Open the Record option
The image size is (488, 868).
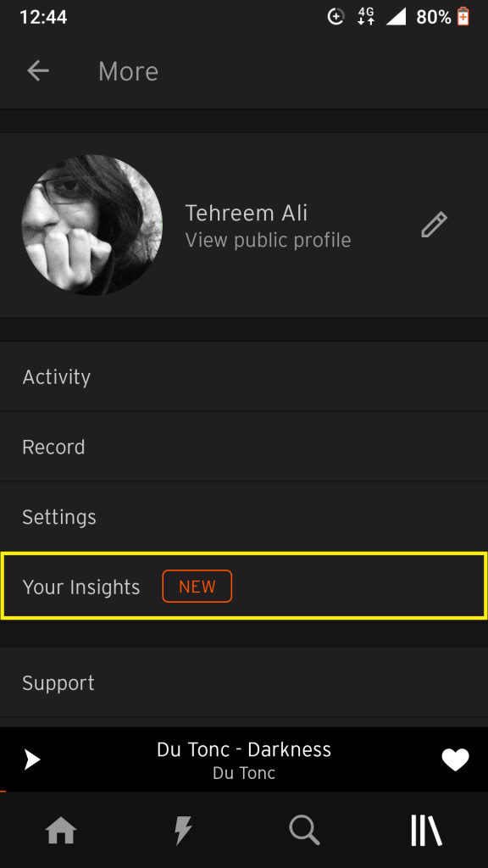[x=53, y=447]
